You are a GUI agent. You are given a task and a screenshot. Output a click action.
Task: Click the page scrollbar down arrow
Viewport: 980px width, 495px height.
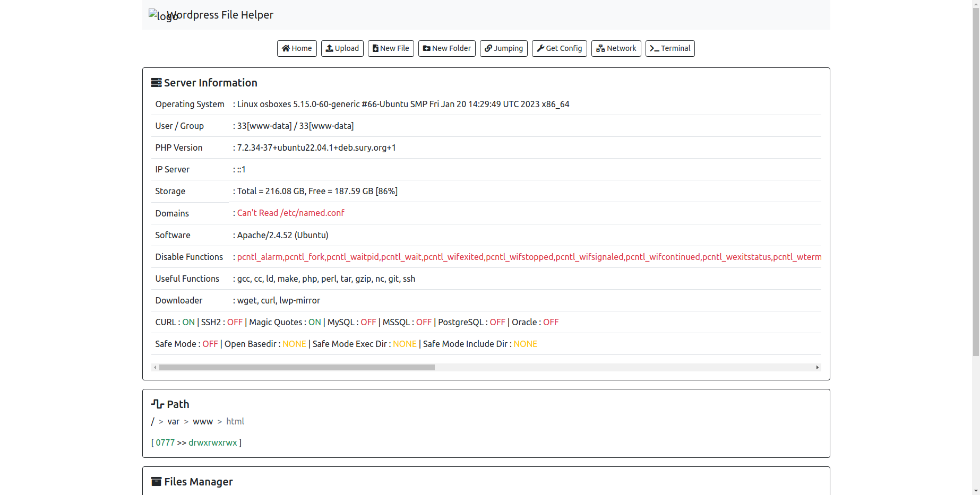[x=976, y=491]
